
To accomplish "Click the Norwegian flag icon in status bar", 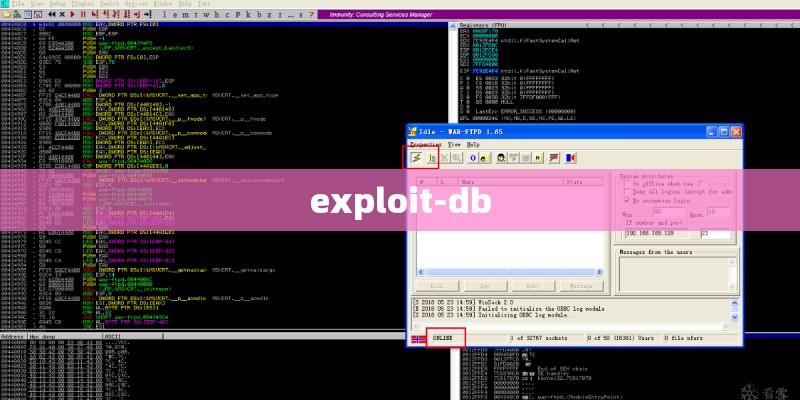I will pos(418,339).
